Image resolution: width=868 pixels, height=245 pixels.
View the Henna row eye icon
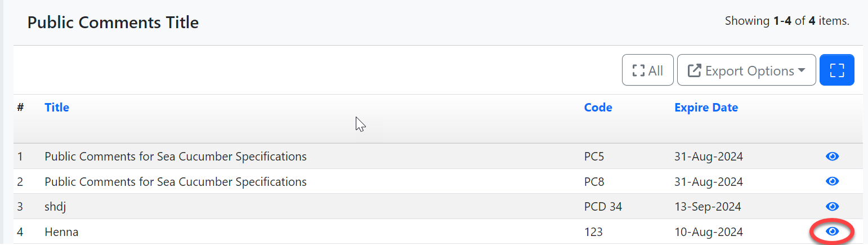[x=832, y=231]
